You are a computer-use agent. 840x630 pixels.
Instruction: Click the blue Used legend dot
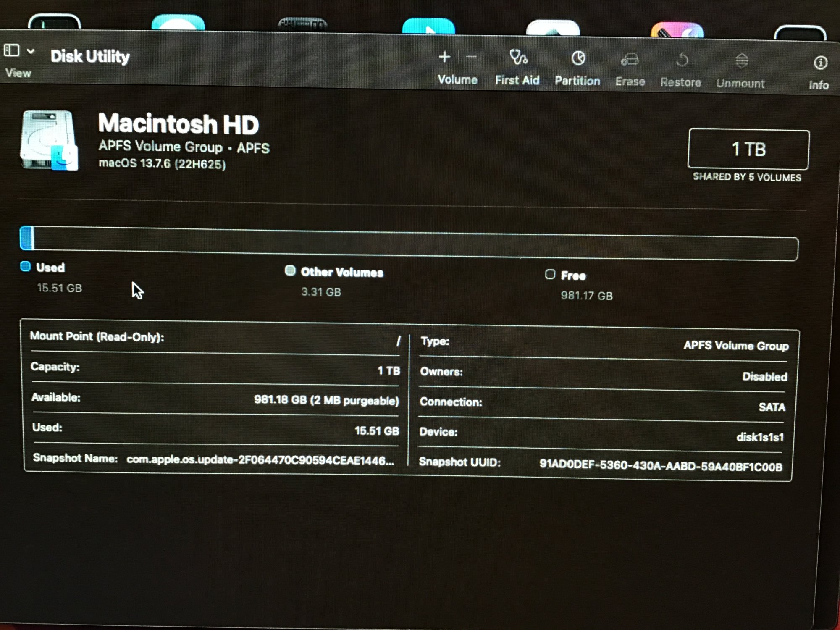tap(26, 267)
